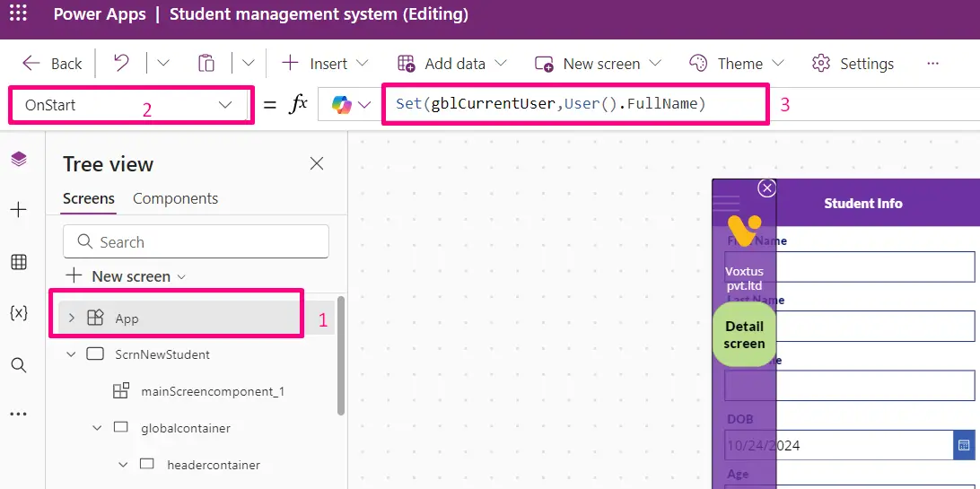Select mainScreencomponent_1 in the tree

coord(213,391)
